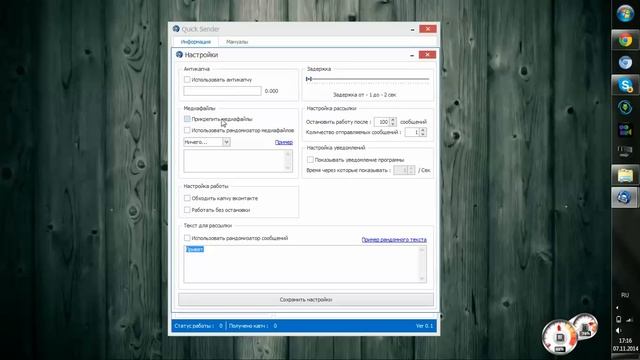Open the Пример link in Медиафайлы
This screenshot has height=360, width=640.
[x=284, y=142]
